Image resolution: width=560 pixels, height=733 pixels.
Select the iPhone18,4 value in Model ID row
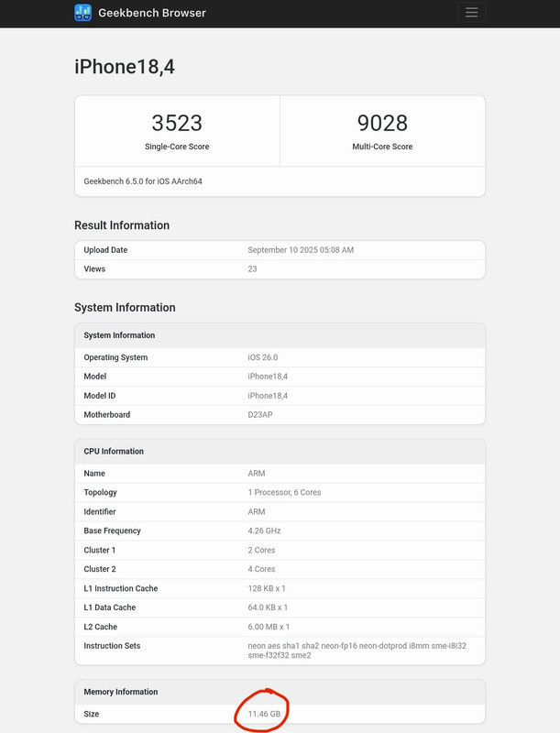pos(268,396)
